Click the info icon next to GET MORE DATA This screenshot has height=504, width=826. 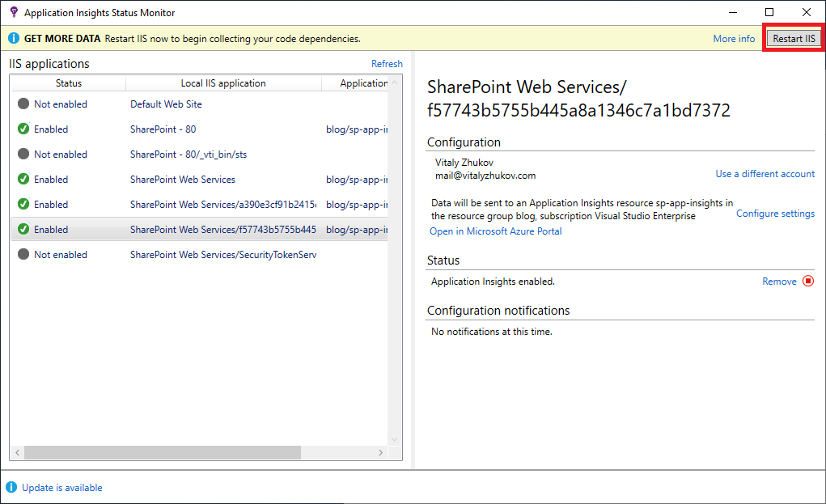point(14,39)
